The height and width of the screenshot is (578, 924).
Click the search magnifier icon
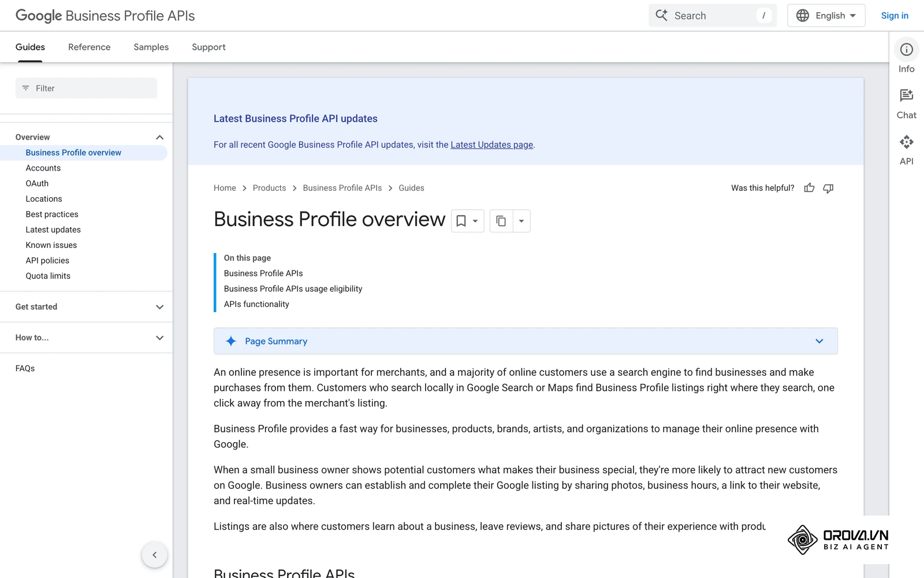(661, 16)
